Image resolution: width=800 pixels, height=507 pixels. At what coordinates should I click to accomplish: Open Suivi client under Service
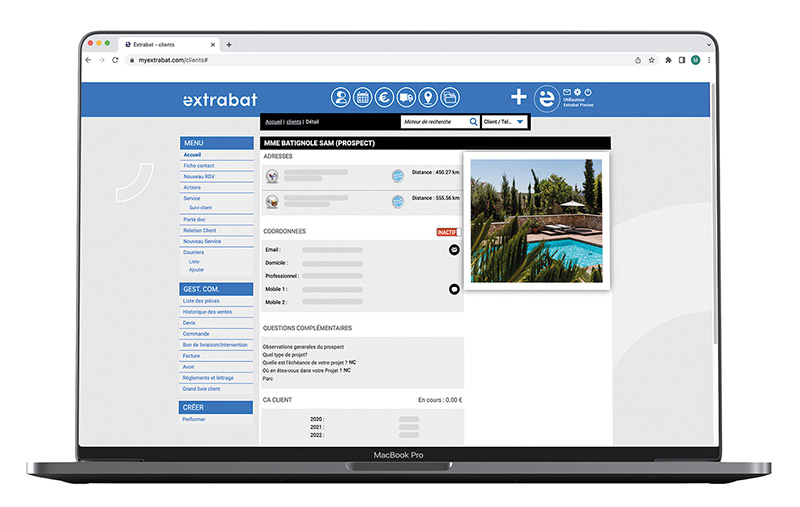click(201, 208)
